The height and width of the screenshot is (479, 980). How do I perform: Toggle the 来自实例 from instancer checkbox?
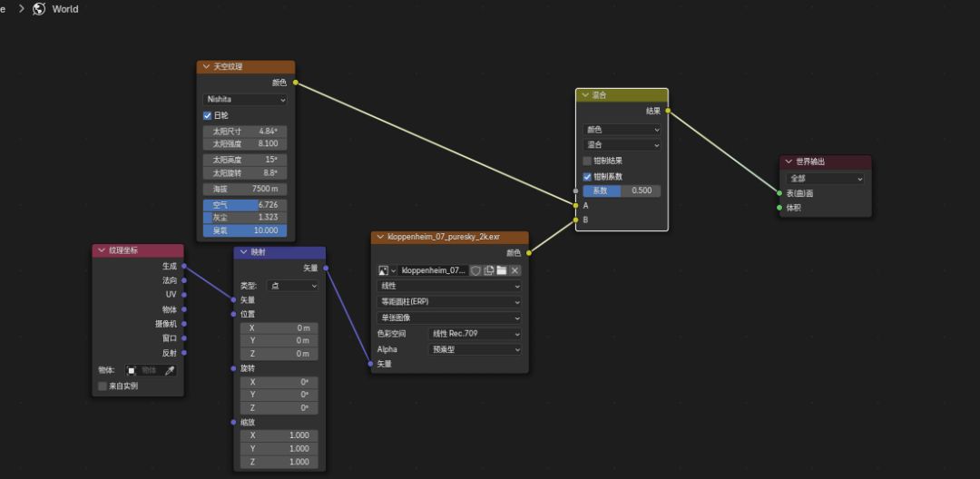coord(103,386)
